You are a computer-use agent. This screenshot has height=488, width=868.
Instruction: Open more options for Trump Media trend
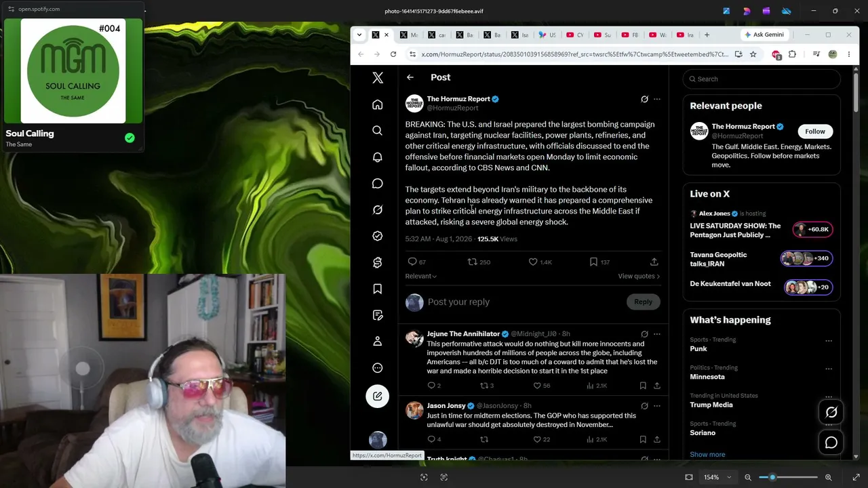tap(829, 396)
